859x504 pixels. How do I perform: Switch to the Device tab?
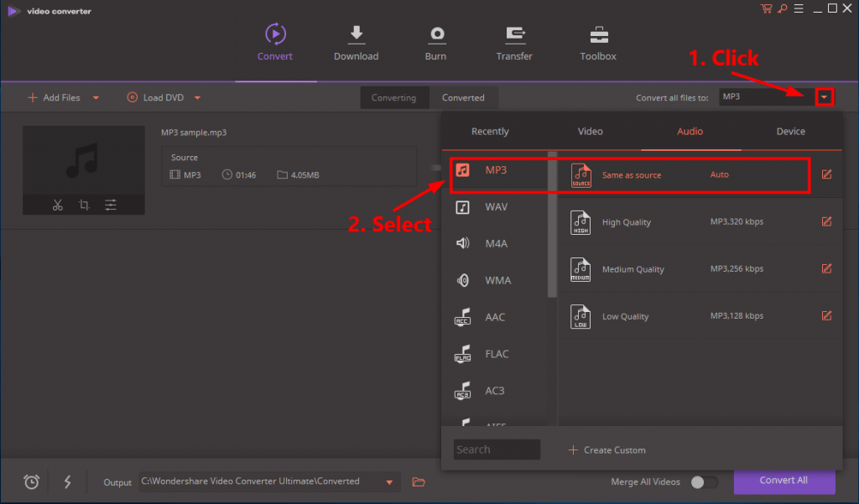pyautogui.click(x=790, y=132)
